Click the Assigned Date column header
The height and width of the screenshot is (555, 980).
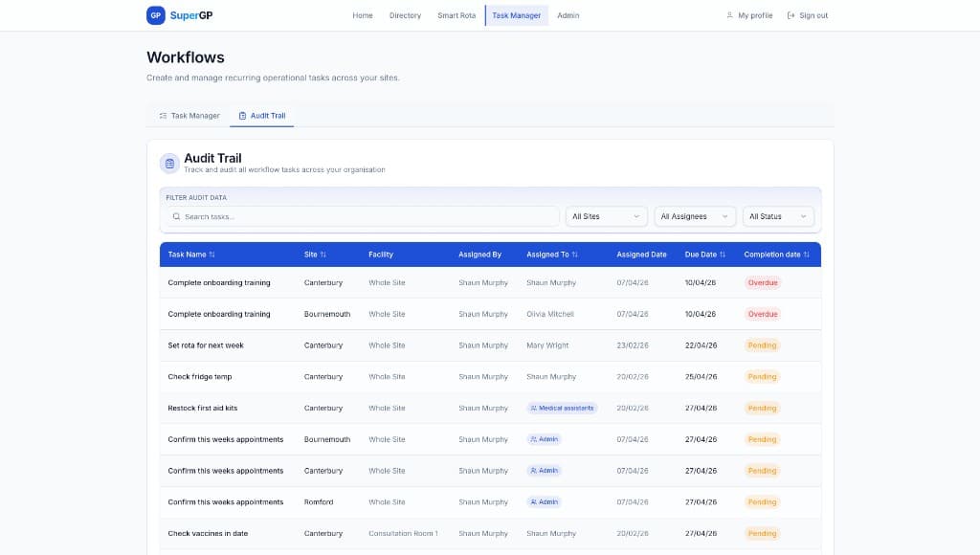[641, 255]
